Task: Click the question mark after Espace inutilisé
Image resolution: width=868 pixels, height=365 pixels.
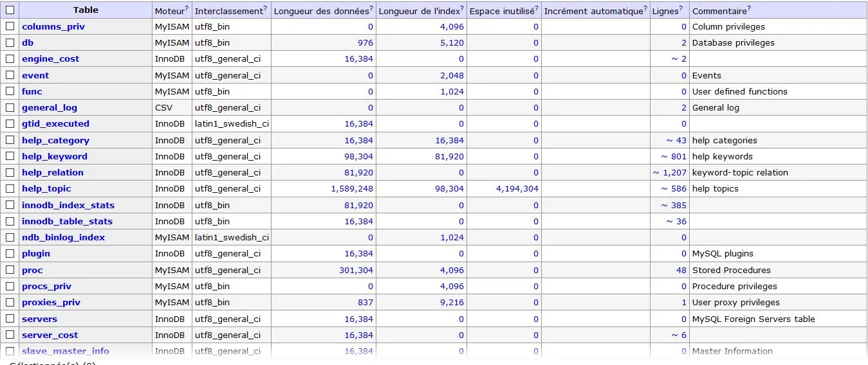Action: [x=537, y=8]
